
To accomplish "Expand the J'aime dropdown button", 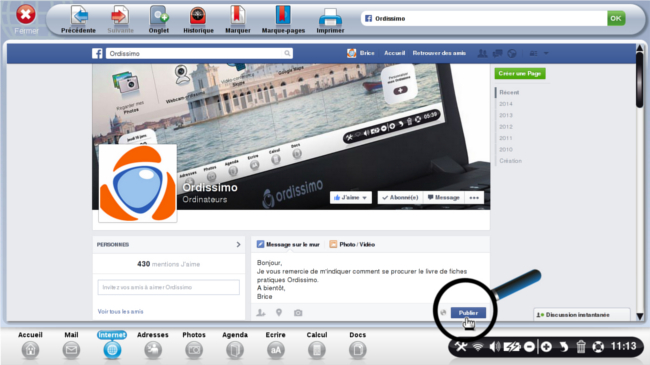I will tap(351, 197).
